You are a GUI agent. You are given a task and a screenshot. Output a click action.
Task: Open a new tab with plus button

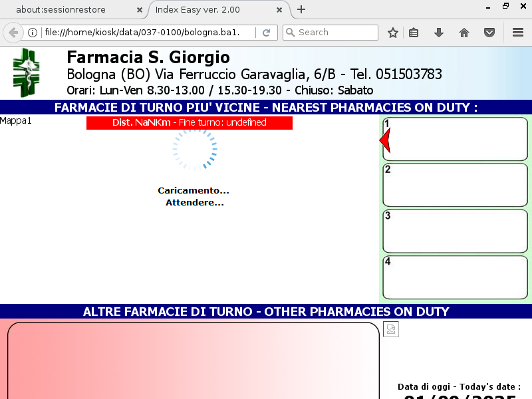click(x=301, y=9)
